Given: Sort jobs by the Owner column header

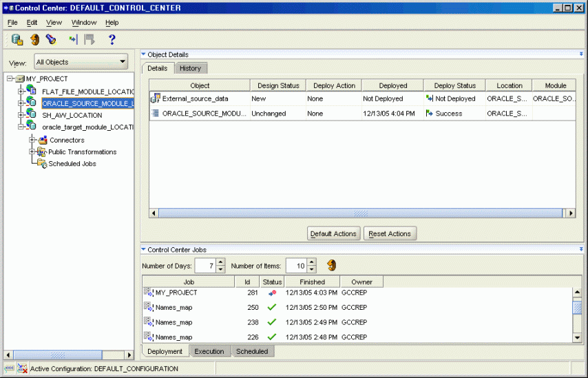Looking at the screenshot, I should 362,282.
